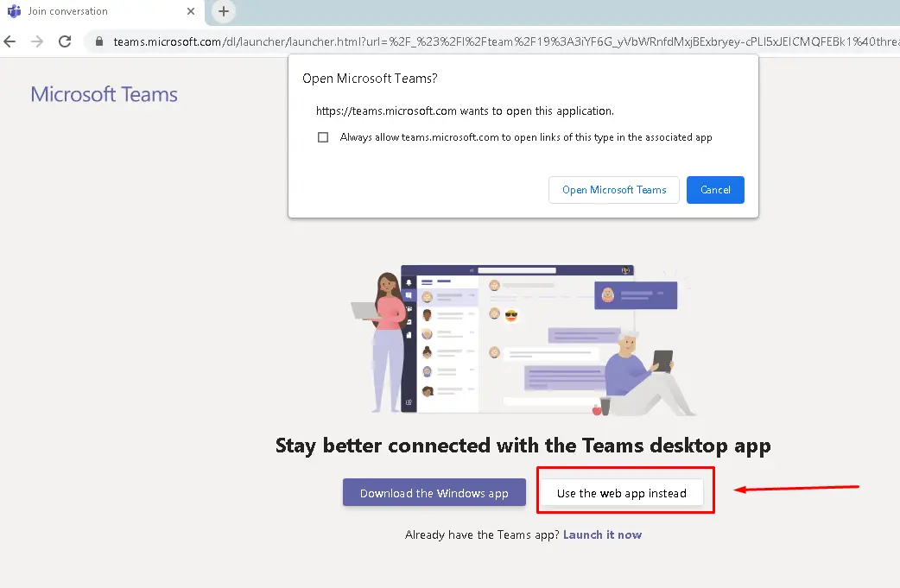Follow the Launch it now link

(x=602, y=534)
